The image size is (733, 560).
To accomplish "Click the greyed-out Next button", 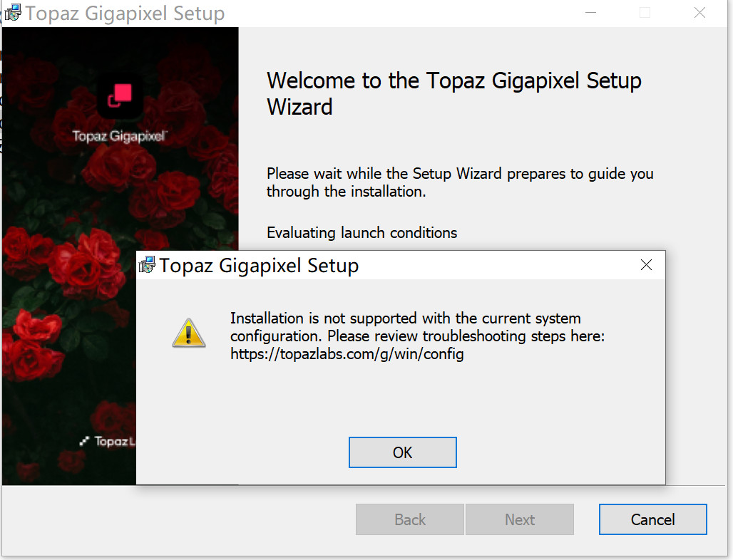I will (x=520, y=519).
